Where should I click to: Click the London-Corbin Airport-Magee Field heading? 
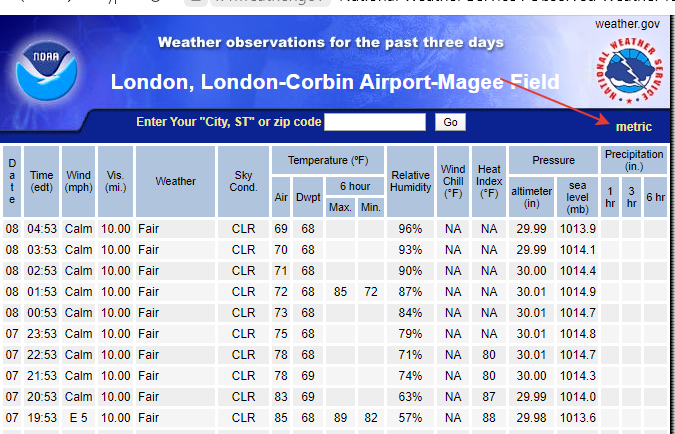pyautogui.click(x=335, y=82)
